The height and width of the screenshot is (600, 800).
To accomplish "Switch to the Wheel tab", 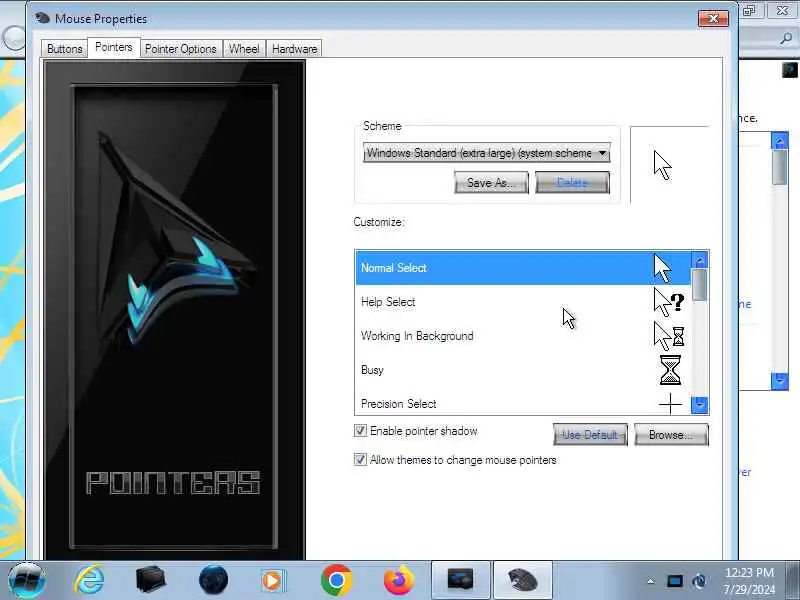I will [x=244, y=49].
